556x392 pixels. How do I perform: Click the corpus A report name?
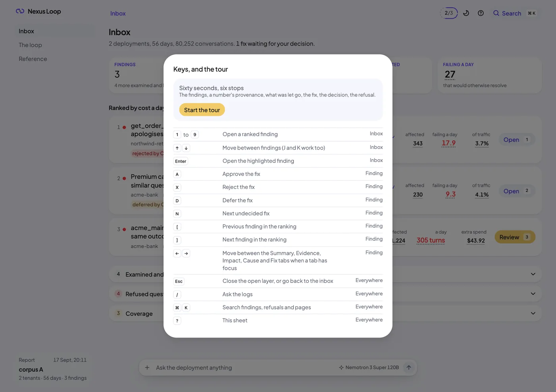(31, 369)
